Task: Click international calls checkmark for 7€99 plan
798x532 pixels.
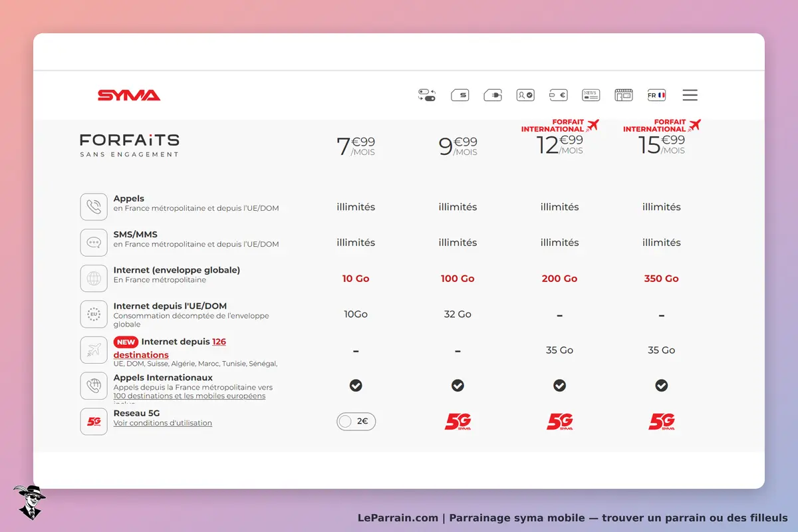Action: [356, 386]
